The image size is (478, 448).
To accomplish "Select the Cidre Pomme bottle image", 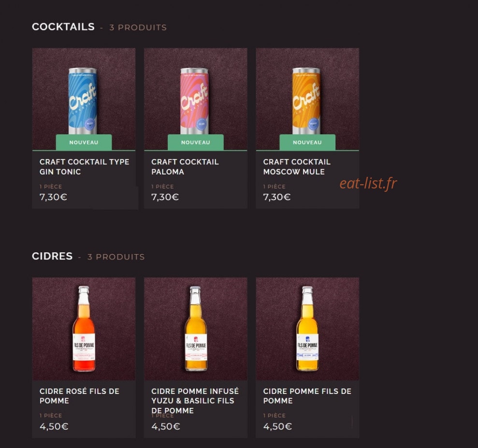I will 307,329.
